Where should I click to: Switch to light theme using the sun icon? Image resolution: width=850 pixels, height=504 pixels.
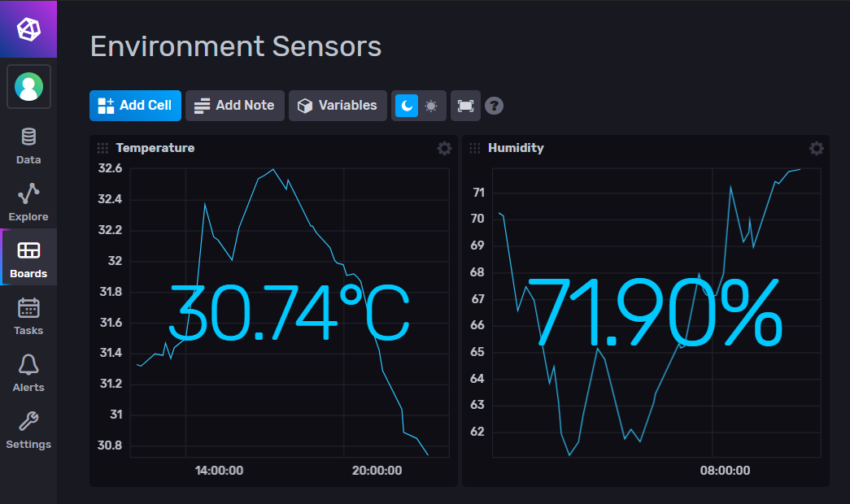[x=431, y=106]
